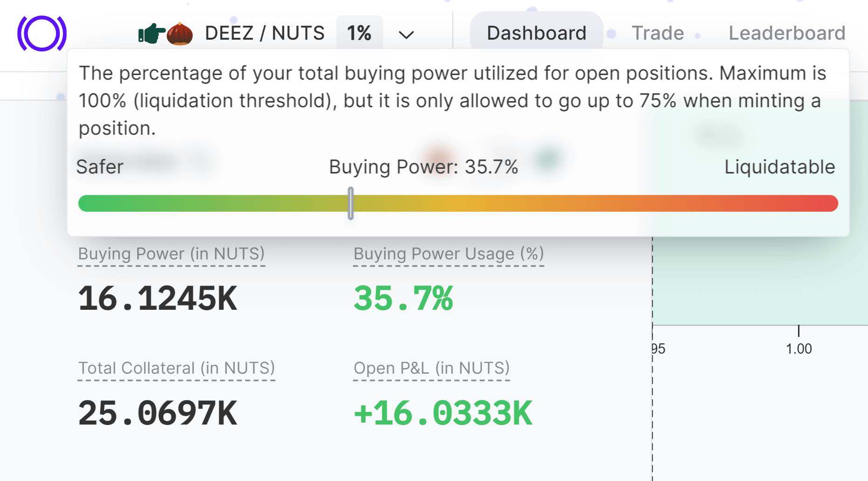Click the purple ring logo

42,34
